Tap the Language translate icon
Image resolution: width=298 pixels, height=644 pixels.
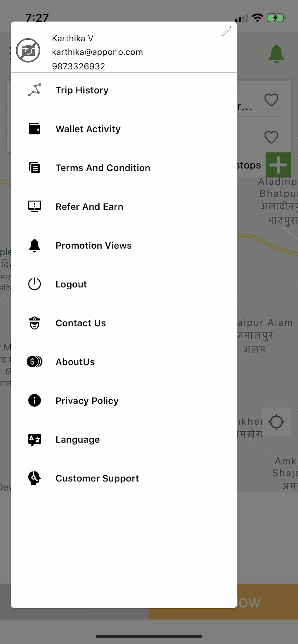pos(35,439)
